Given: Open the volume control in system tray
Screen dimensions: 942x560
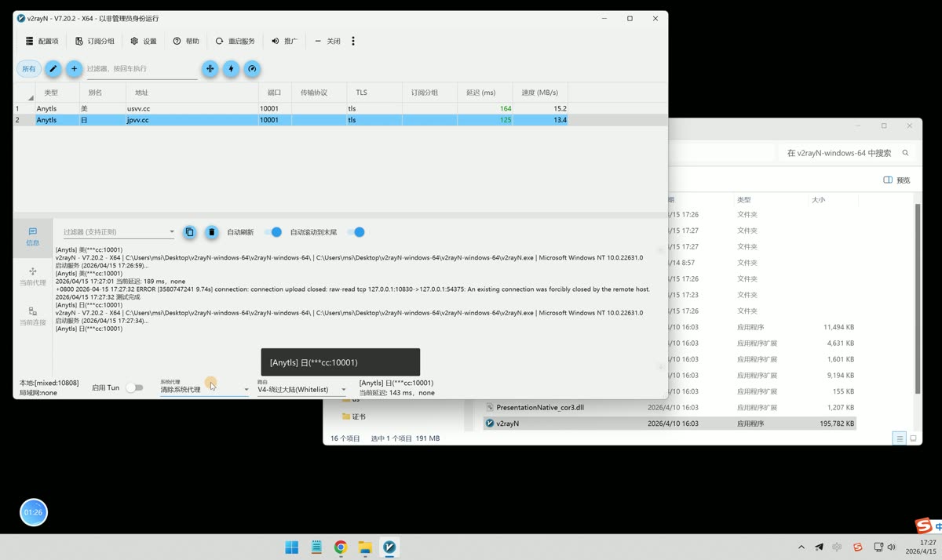Looking at the screenshot, I should (892, 547).
